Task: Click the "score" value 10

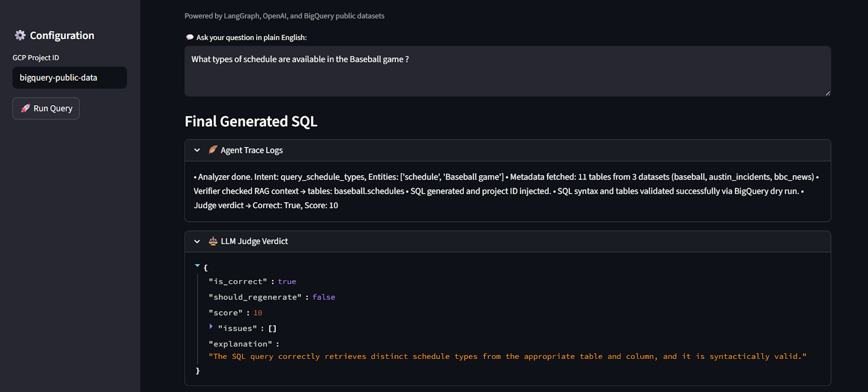Action: pyautogui.click(x=258, y=313)
